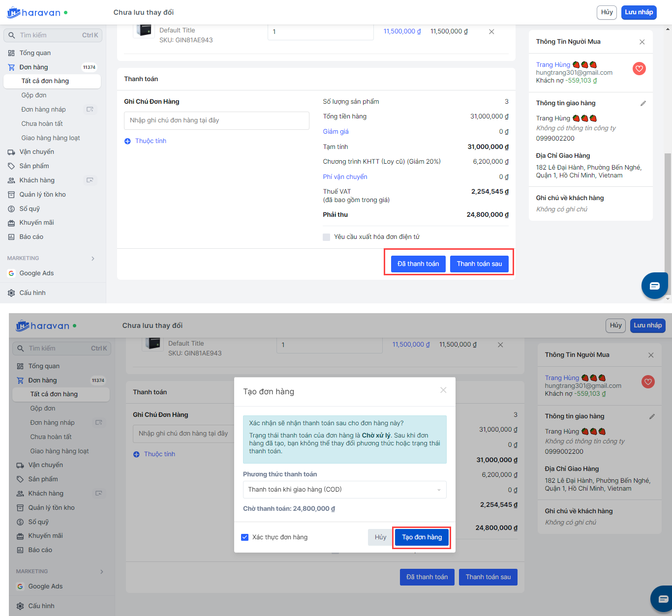Screen dimensions: 672x616
Task: Remove the Default Title product line, upper screenshot
Action: [x=491, y=31]
